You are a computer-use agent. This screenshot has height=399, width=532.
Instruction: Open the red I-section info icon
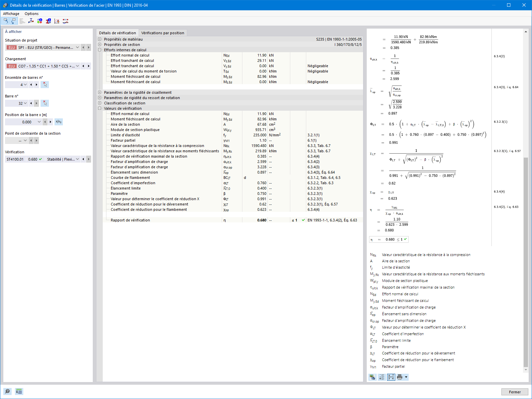click(x=48, y=21)
